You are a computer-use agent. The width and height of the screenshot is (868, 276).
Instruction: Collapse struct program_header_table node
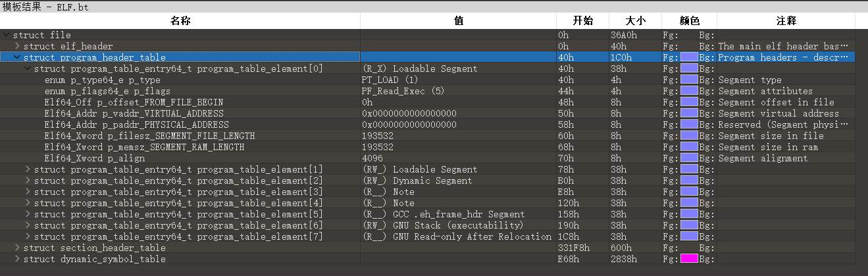pyautogui.click(x=17, y=57)
